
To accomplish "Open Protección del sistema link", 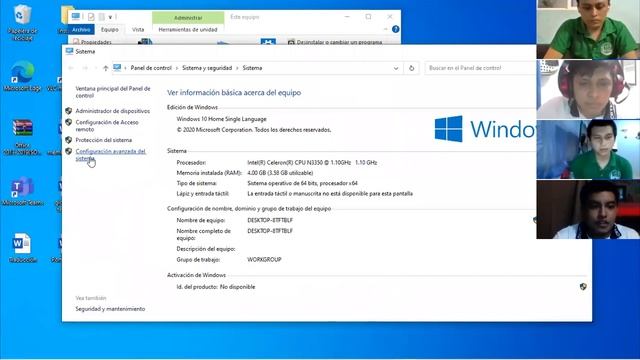I will pos(104,140).
